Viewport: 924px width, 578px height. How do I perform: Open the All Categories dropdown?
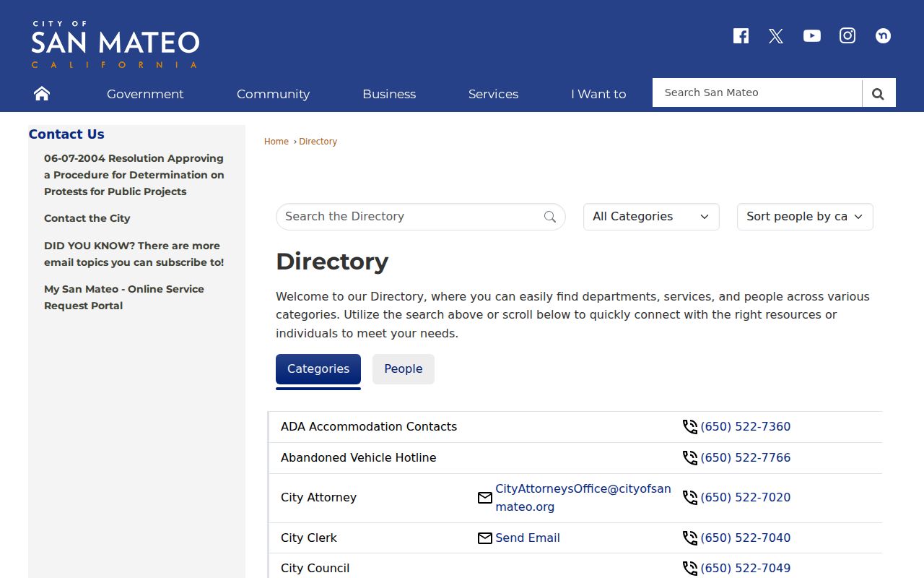(651, 217)
